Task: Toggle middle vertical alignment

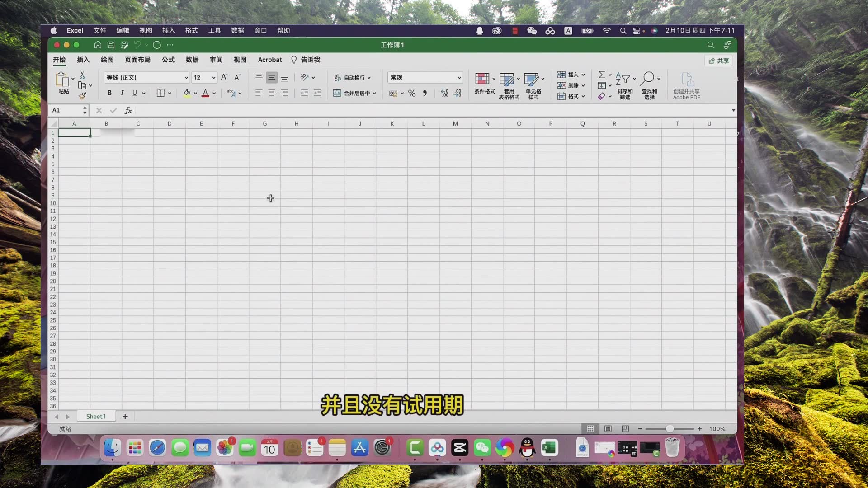Action: click(272, 77)
